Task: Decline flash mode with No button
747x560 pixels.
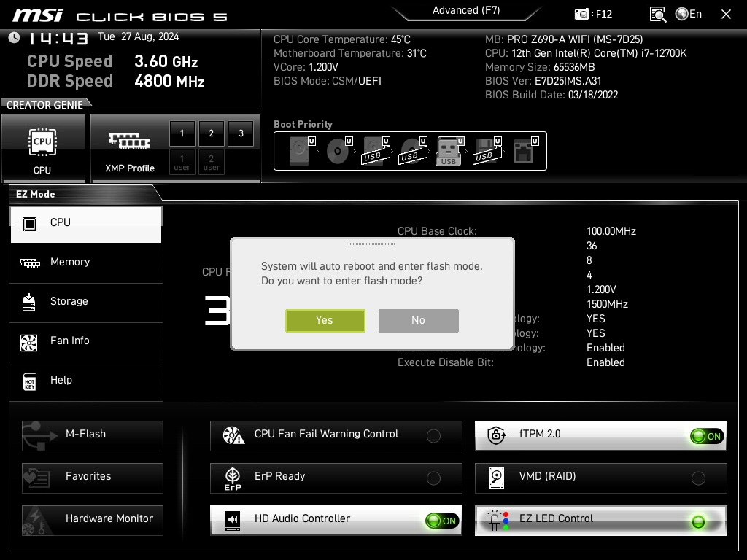Action: pos(418,320)
